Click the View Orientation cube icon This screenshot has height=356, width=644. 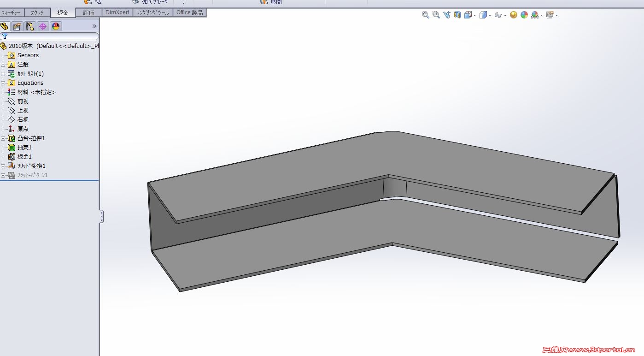click(x=468, y=15)
